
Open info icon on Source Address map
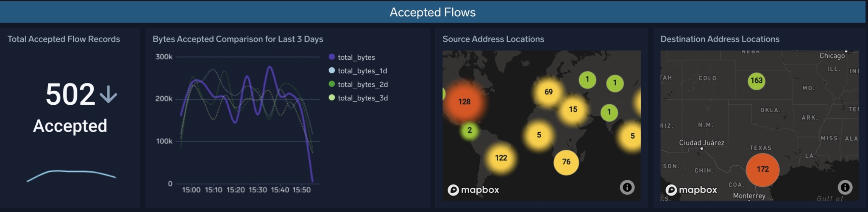pos(627,187)
